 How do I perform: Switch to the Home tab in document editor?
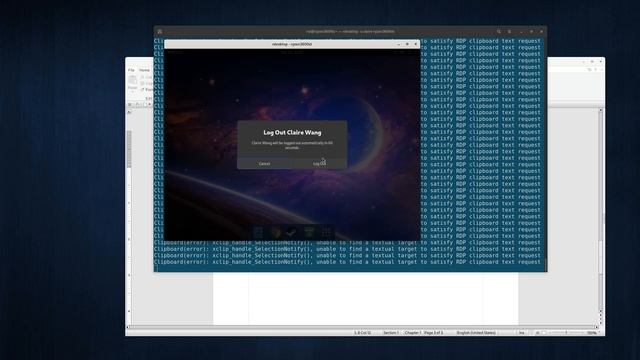point(144,70)
